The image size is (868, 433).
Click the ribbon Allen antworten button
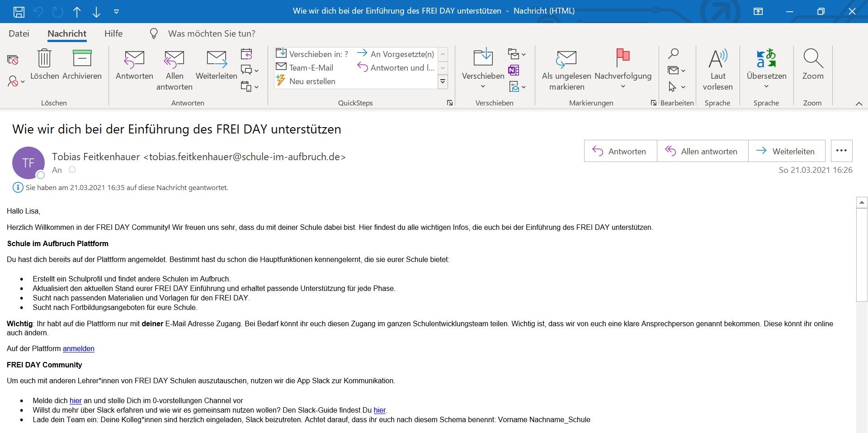click(175, 70)
